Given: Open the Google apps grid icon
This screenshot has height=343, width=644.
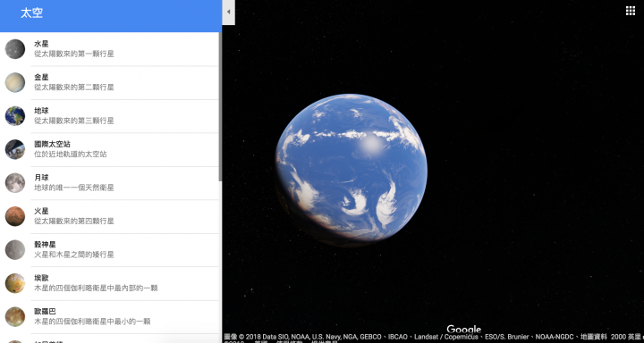Looking at the screenshot, I should [x=631, y=11].
